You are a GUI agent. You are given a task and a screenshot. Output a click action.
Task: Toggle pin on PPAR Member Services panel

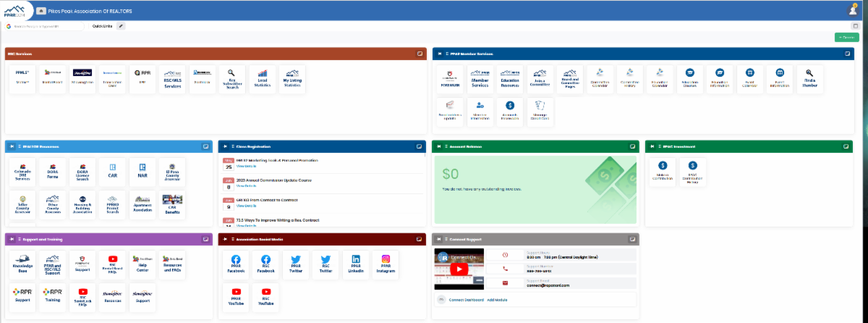click(x=439, y=54)
